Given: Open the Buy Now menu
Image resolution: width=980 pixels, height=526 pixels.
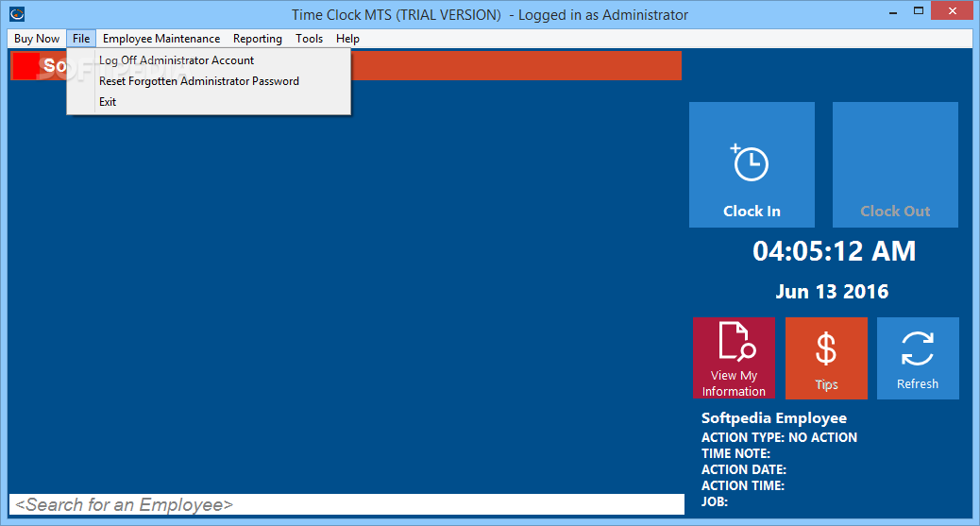Looking at the screenshot, I should coord(37,39).
